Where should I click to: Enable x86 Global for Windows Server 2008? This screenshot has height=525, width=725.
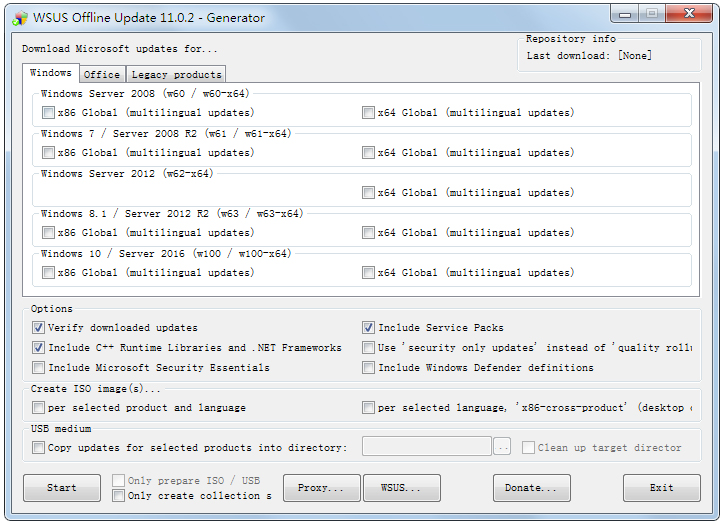pyautogui.click(x=49, y=113)
